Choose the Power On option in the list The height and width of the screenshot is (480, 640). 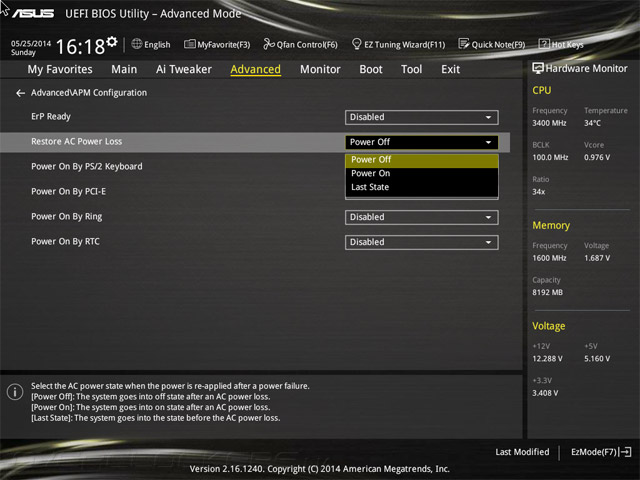[x=422, y=173]
